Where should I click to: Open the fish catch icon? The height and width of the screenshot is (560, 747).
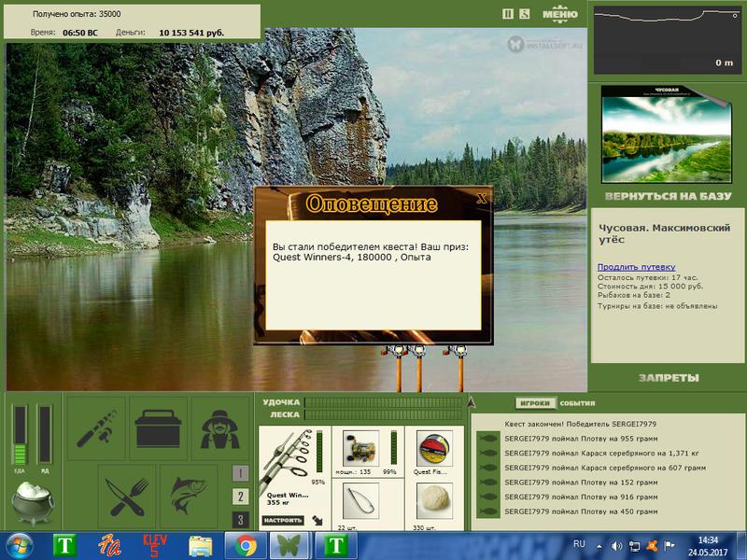189,497
